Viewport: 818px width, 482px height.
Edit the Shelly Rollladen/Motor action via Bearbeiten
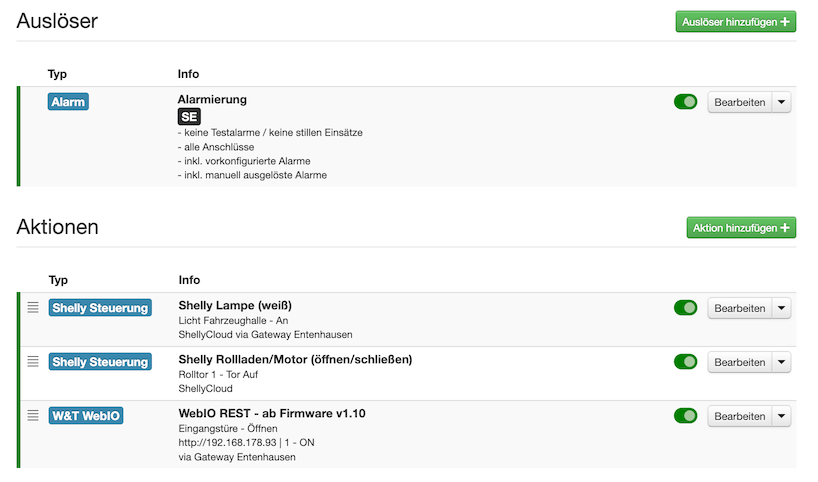[x=740, y=362]
